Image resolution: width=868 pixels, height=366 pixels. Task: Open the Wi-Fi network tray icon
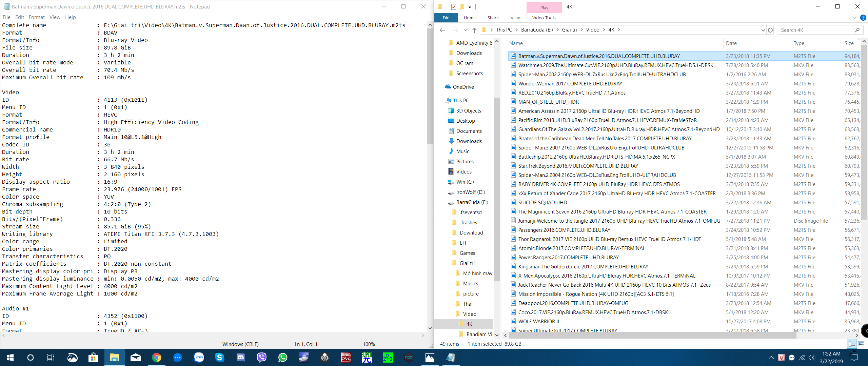tap(802, 358)
